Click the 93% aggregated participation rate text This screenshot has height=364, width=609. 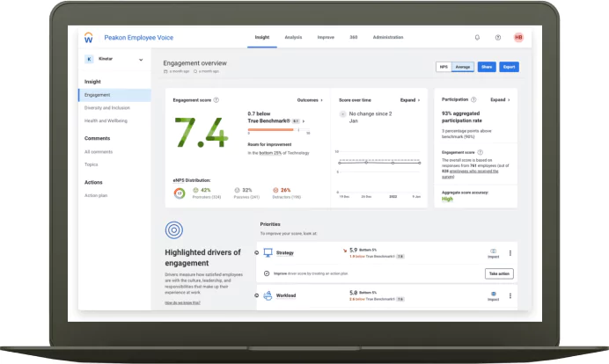(462, 117)
